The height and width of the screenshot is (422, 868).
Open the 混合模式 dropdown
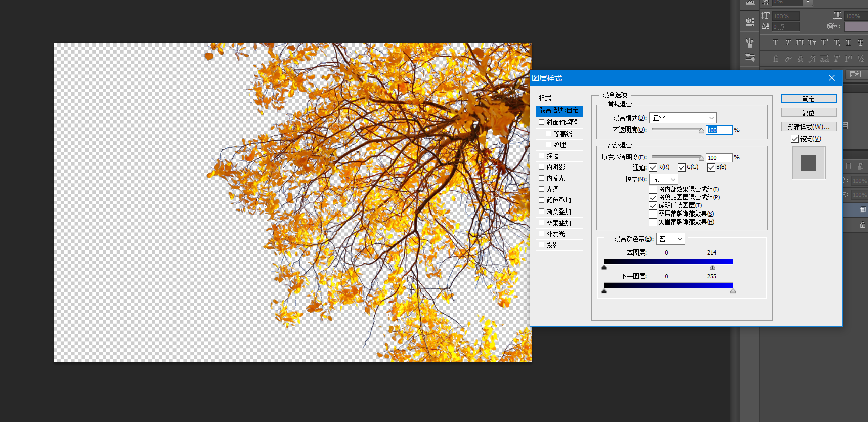683,118
